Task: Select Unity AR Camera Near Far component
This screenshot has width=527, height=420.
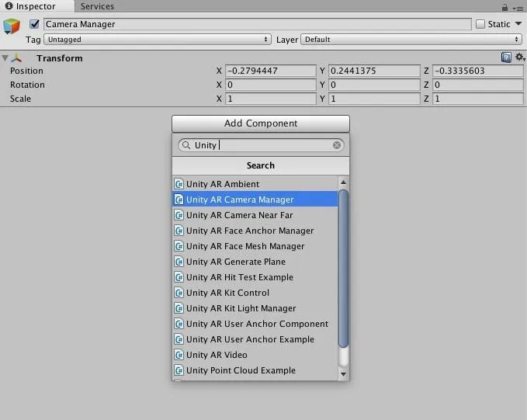Action: pos(255,215)
